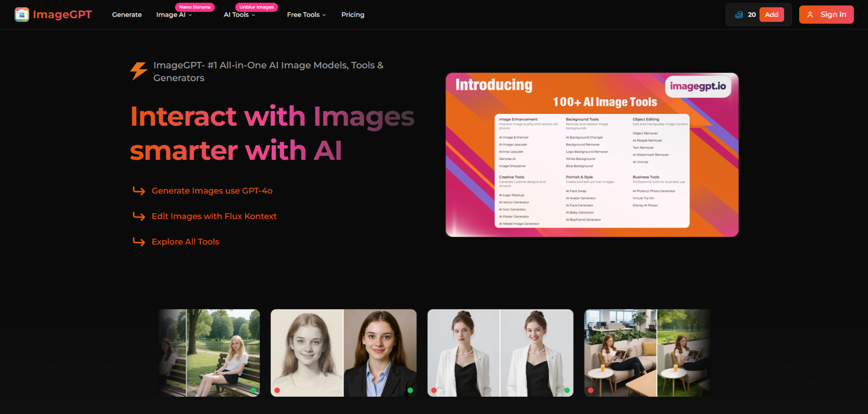Click the arrow icon beside Explore All Tools

pos(139,242)
